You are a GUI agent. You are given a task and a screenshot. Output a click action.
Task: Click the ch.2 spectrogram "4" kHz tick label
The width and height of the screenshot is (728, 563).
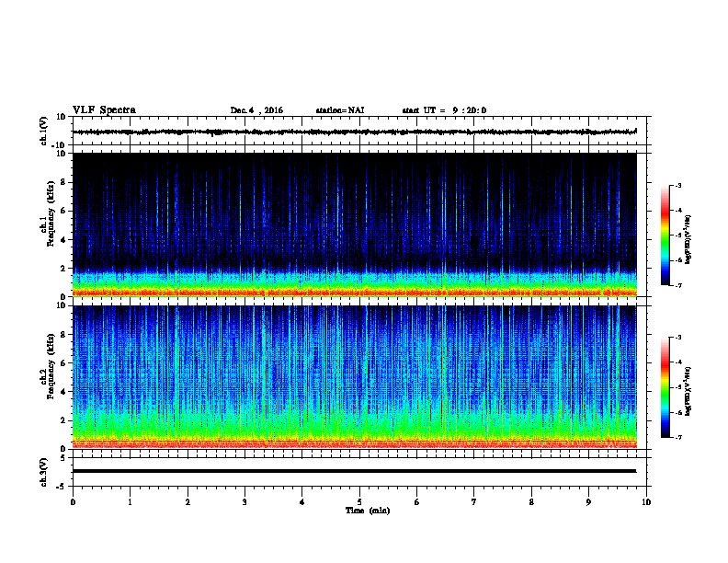click(63, 392)
